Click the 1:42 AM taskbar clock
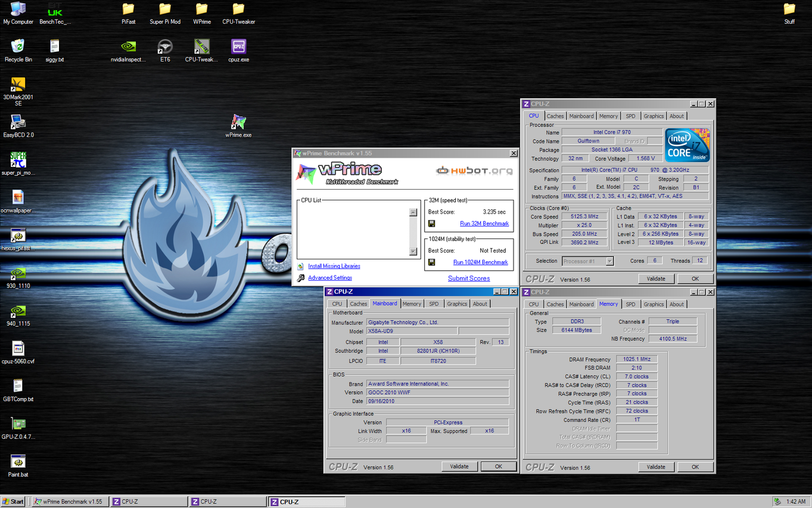Viewport: 812px width, 508px height. tap(796, 501)
